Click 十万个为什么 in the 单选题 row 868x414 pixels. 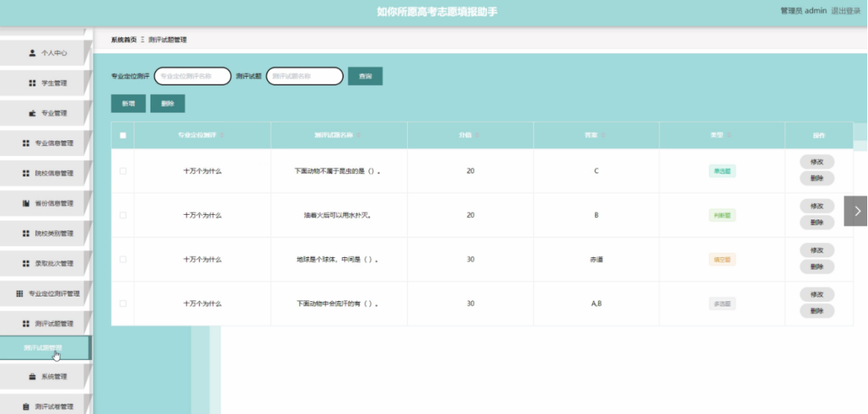(202, 171)
